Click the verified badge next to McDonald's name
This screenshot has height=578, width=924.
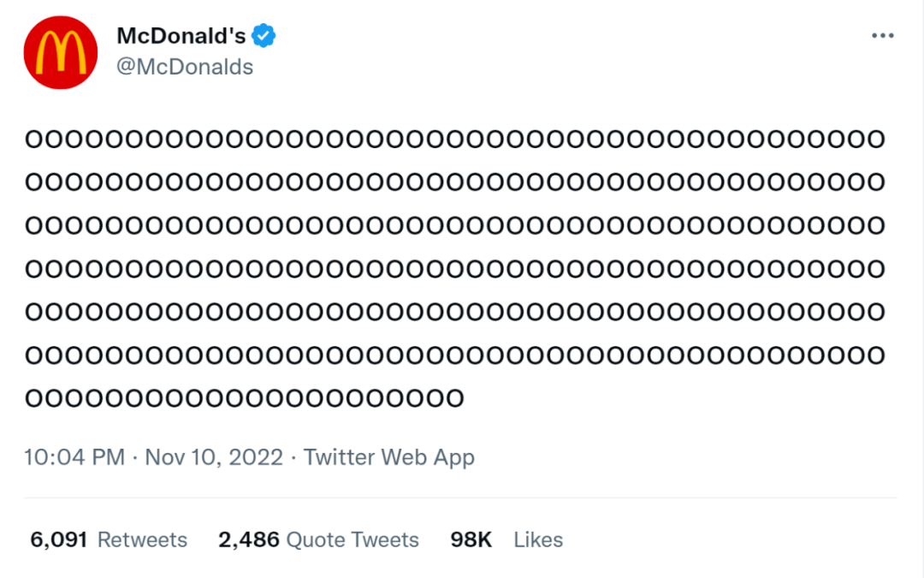265,36
